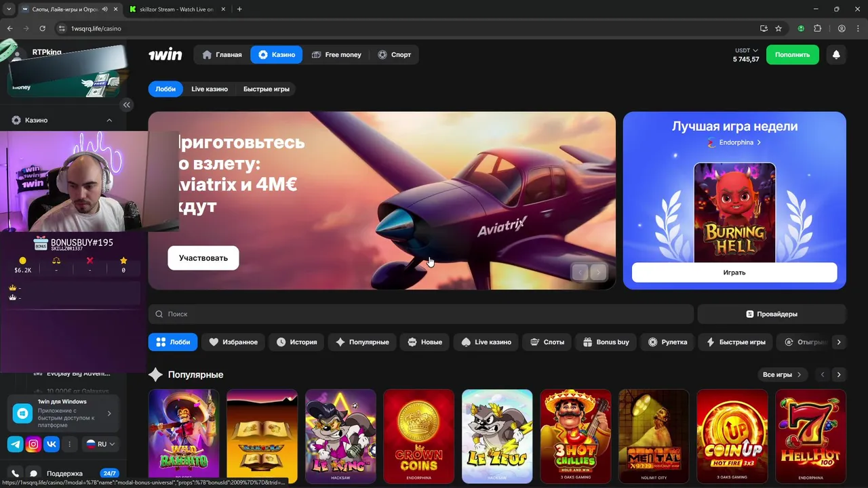Open Chrome profile icon

842,28
